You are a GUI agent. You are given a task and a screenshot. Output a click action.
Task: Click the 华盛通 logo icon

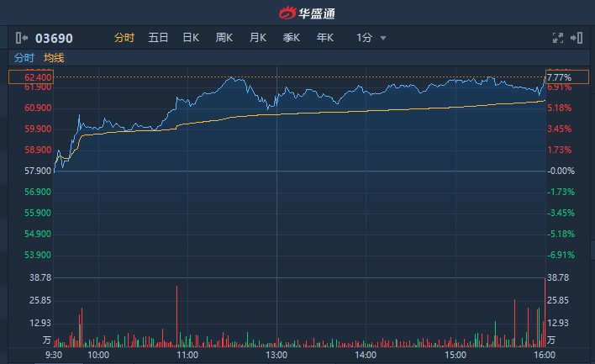(288, 13)
